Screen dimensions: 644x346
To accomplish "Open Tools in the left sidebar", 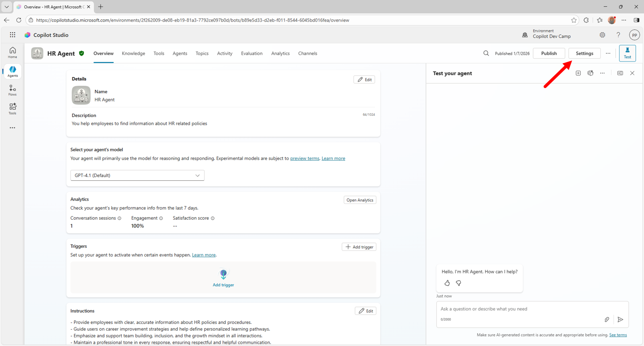I will (12, 109).
